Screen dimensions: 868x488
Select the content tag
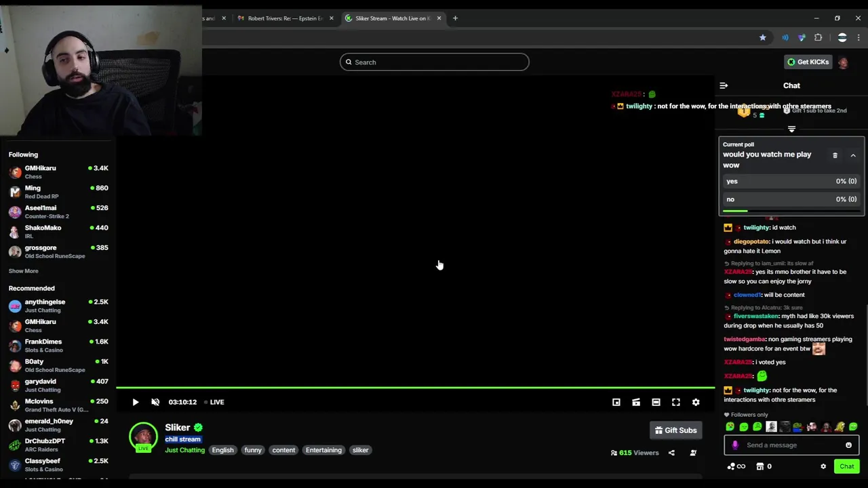coord(283,450)
